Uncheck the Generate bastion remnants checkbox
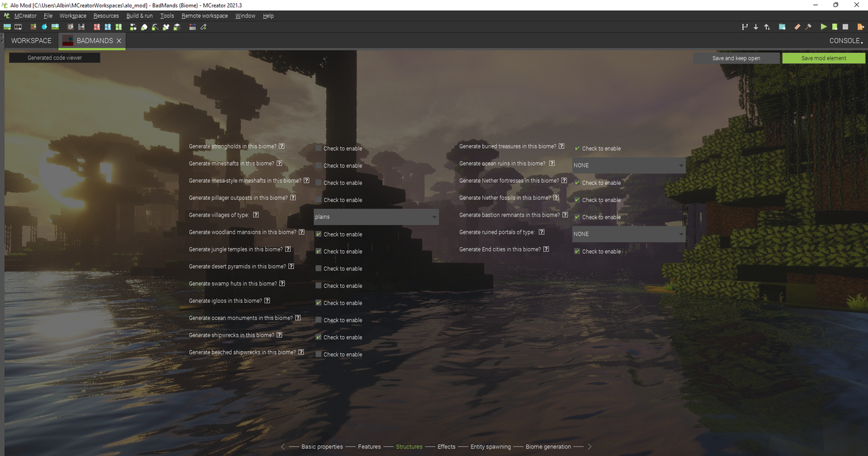 coord(577,217)
